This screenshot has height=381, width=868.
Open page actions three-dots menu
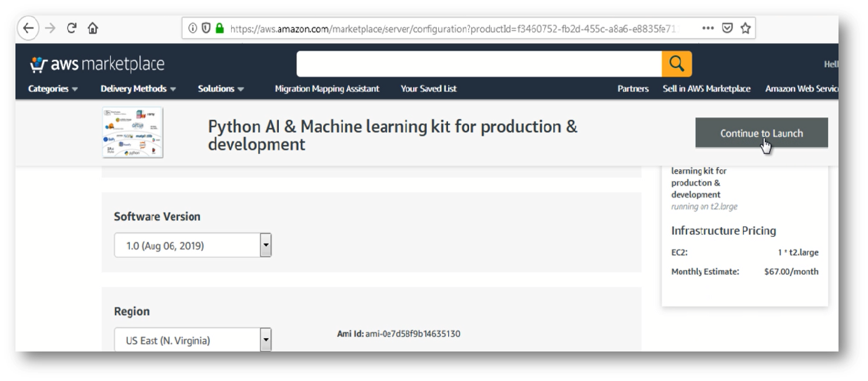pyautogui.click(x=709, y=30)
